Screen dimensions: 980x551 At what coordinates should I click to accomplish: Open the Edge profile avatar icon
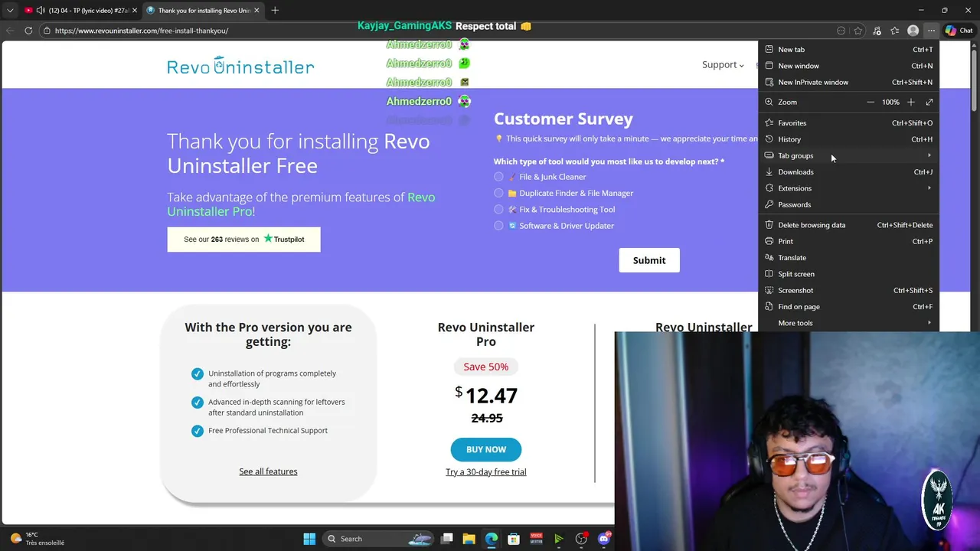tap(913, 31)
